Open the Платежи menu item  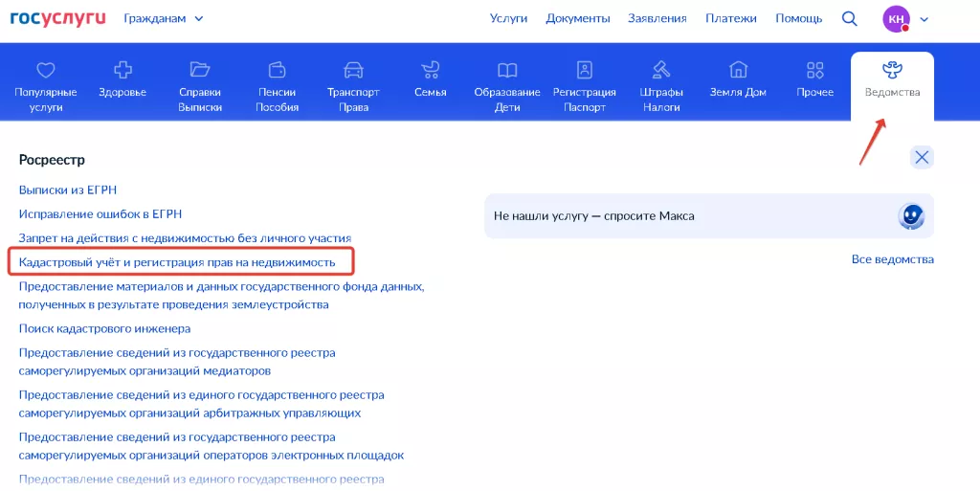pos(730,19)
